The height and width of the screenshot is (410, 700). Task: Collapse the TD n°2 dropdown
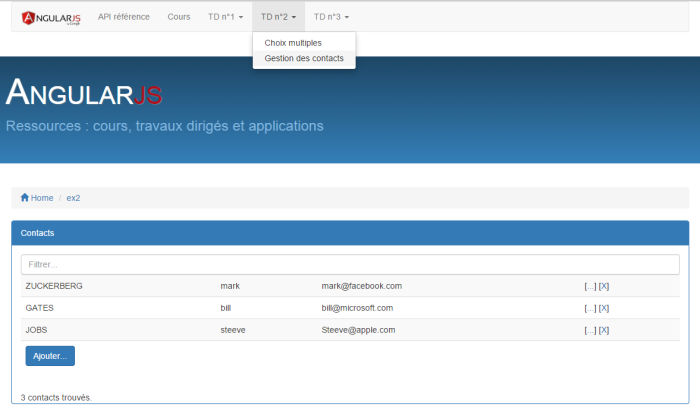pyautogui.click(x=279, y=17)
